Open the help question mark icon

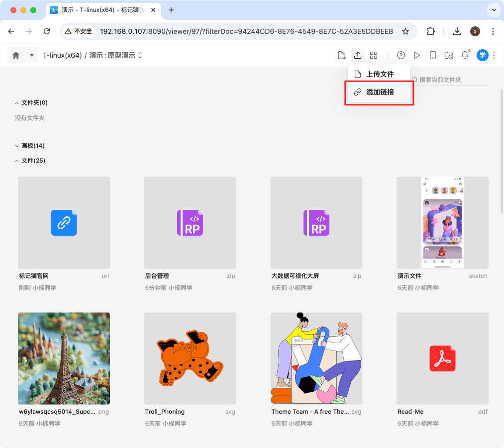pos(401,55)
